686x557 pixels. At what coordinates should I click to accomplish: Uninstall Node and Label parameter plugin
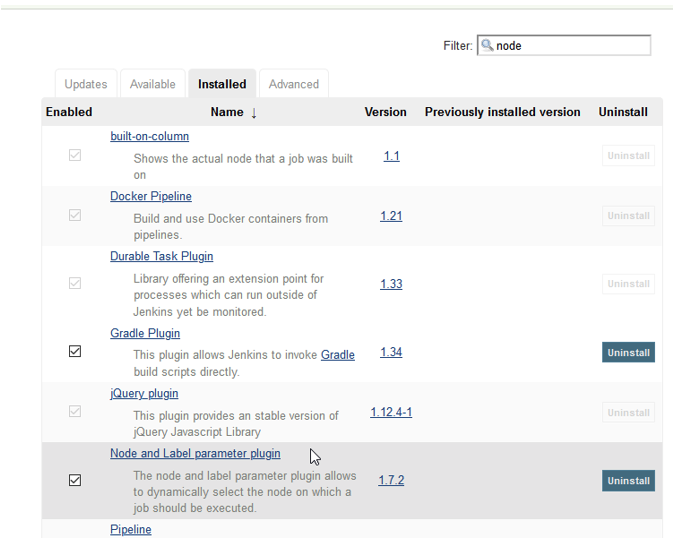pyautogui.click(x=628, y=480)
